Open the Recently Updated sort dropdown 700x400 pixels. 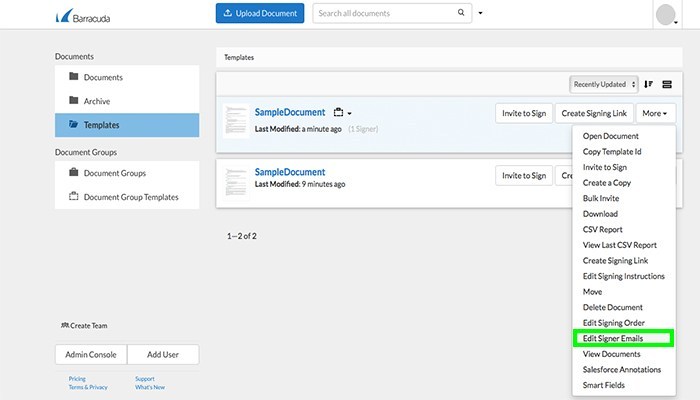[604, 84]
